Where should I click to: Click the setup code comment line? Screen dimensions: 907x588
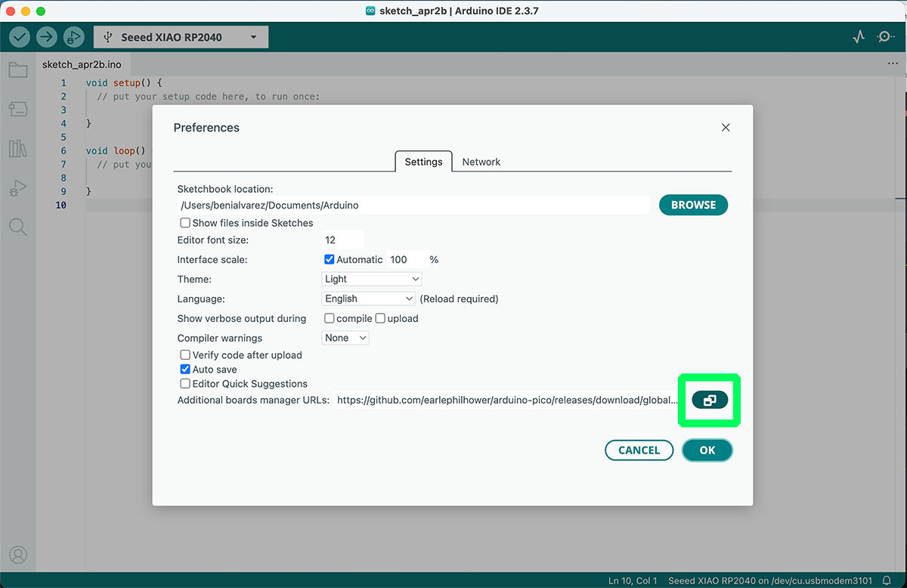coord(209,96)
